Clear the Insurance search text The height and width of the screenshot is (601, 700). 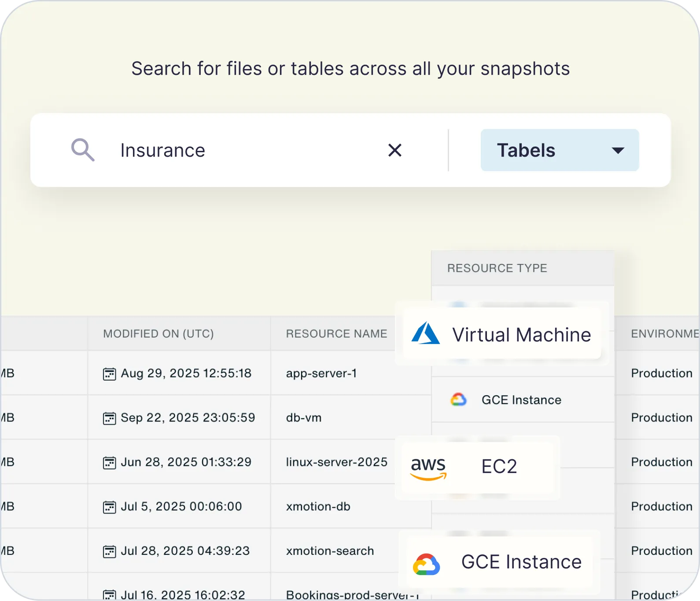coord(395,150)
